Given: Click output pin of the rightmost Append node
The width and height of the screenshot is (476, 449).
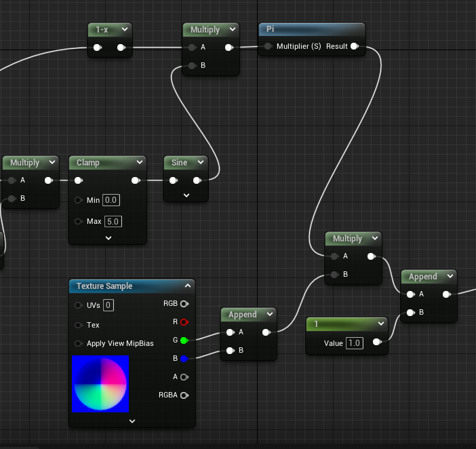Looking at the screenshot, I should [x=447, y=294].
